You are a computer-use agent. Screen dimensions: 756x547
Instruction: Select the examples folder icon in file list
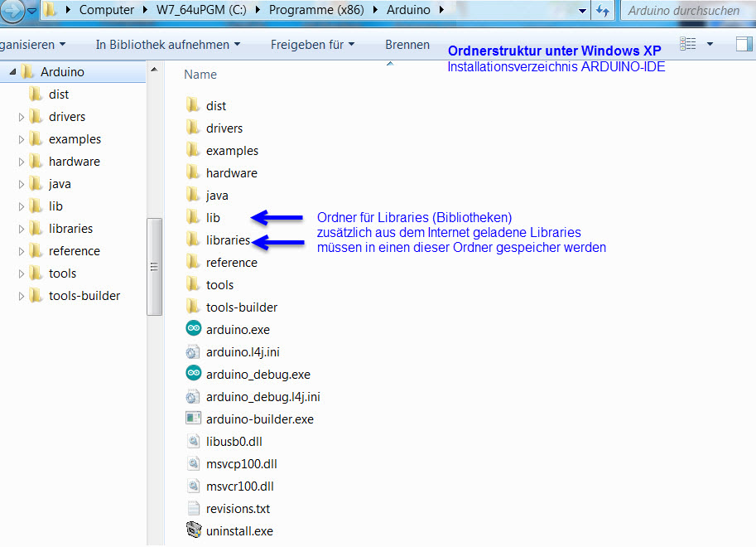pos(193,150)
